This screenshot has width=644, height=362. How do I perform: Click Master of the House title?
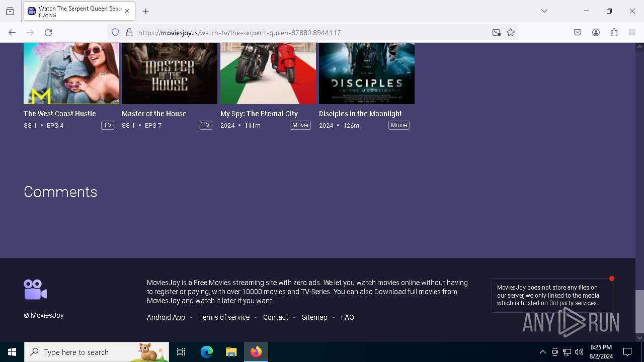[154, 114]
